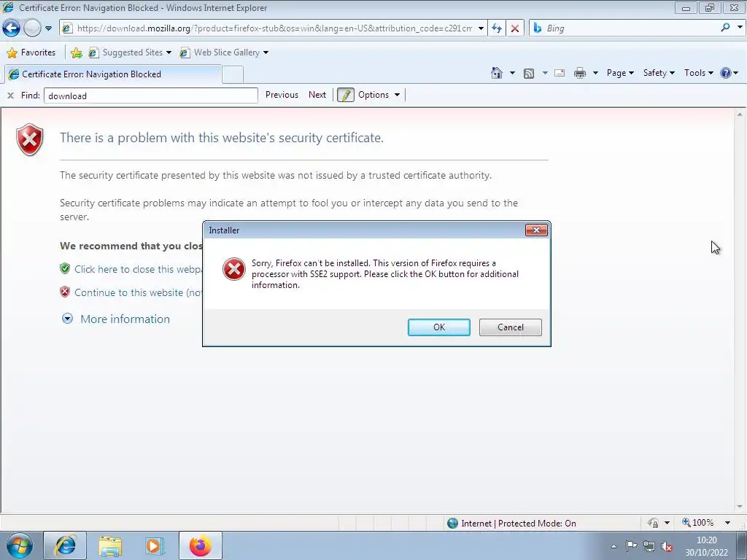Viewport: 747px width, 560px height.
Task: Expand More information section
Action: pyautogui.click(x=116, y=319)
